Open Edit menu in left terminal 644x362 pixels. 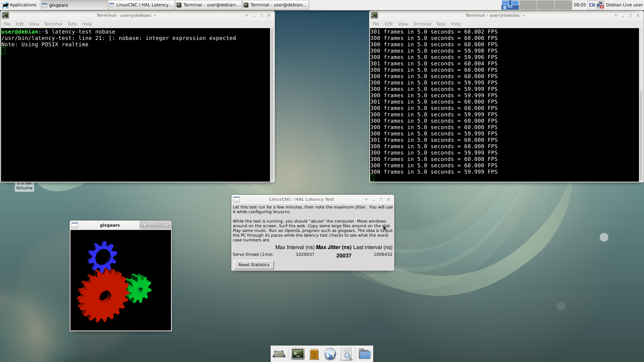[20, 24]
